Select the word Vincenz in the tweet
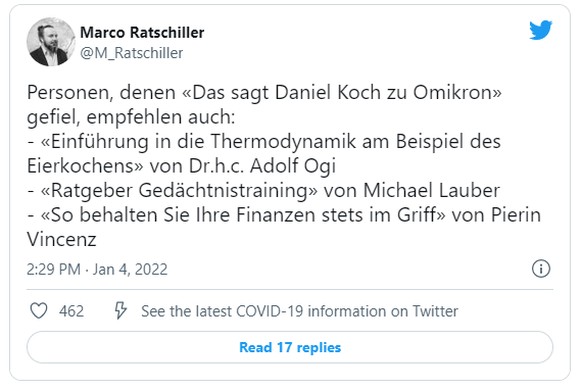 tap(62, 239)
